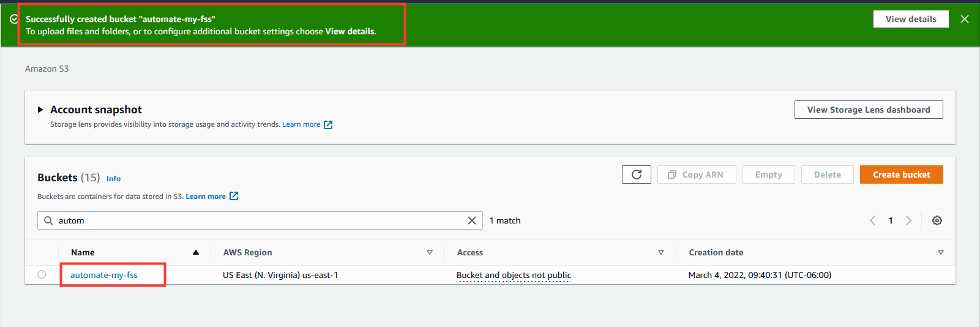Refresh the buckets list

coord(637,175)
